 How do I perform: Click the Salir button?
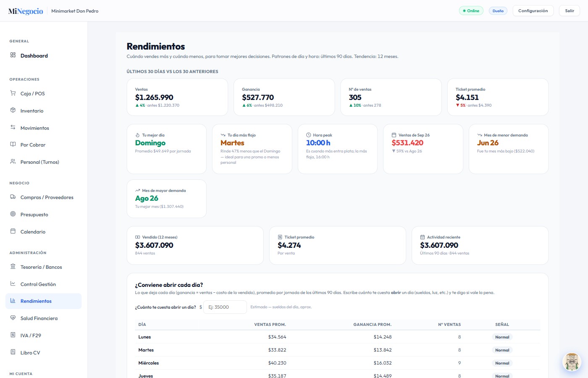570,11
